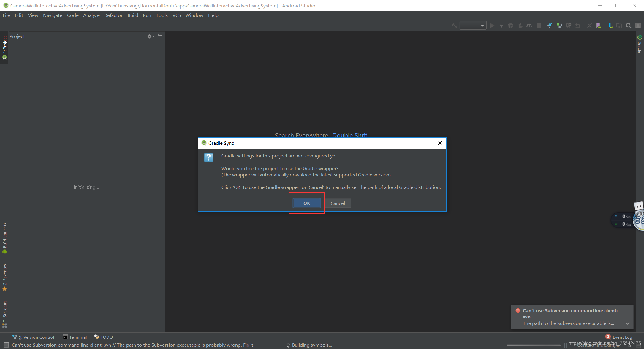Click the Profile gauge icon

529,26
